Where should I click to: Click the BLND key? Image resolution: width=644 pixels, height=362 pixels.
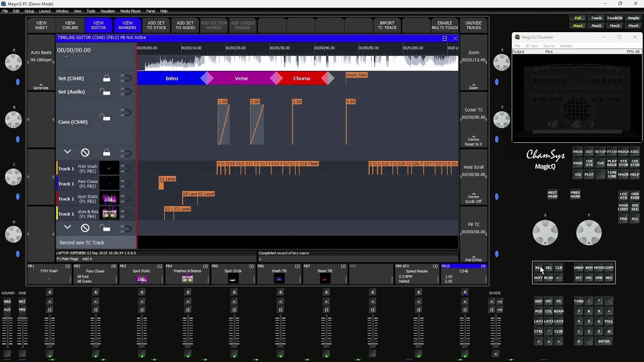tap(548, 278)
